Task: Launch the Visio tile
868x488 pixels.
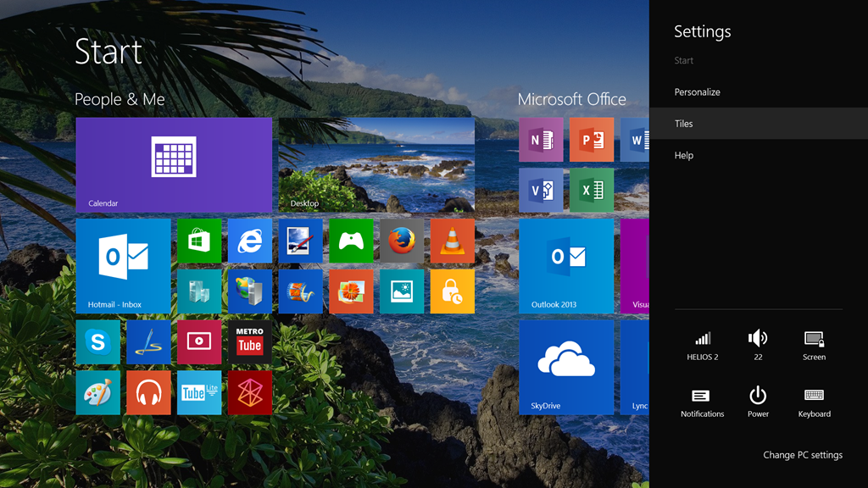Action: 541,191
